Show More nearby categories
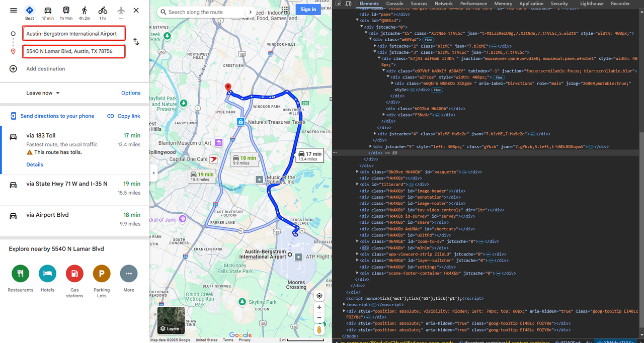 click(x=129, y=274)
